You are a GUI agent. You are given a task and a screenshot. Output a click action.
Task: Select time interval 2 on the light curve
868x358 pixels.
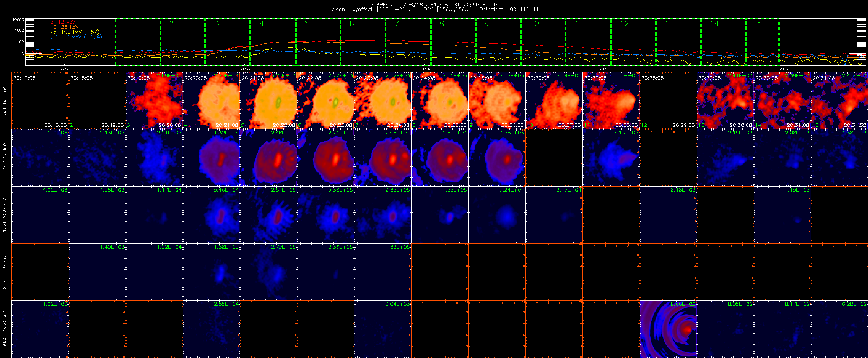(183, 42)
